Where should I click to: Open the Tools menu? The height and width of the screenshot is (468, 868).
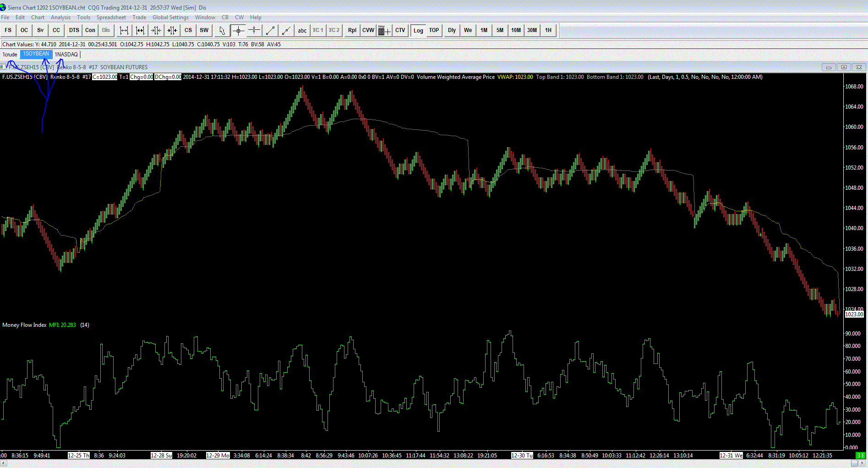pyautogui.click(x=83, y=17)
